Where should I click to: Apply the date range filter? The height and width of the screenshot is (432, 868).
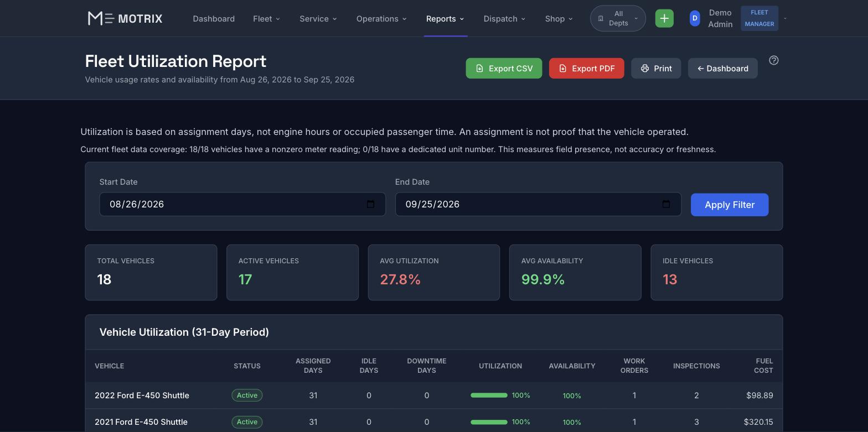point(730,205)
